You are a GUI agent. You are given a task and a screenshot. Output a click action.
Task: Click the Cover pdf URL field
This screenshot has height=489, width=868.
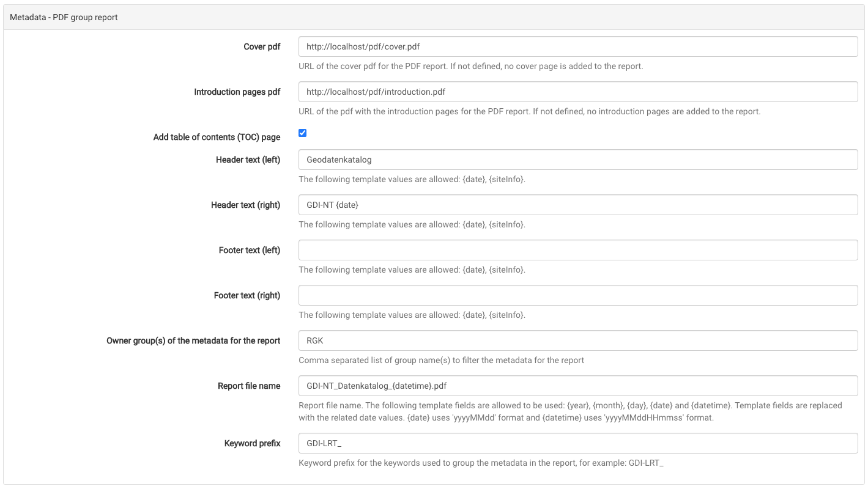click(x=578, y=46)
